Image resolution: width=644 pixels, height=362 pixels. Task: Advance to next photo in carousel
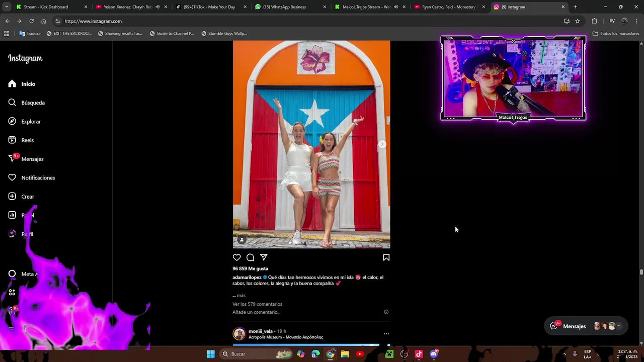tap(382, 144)
